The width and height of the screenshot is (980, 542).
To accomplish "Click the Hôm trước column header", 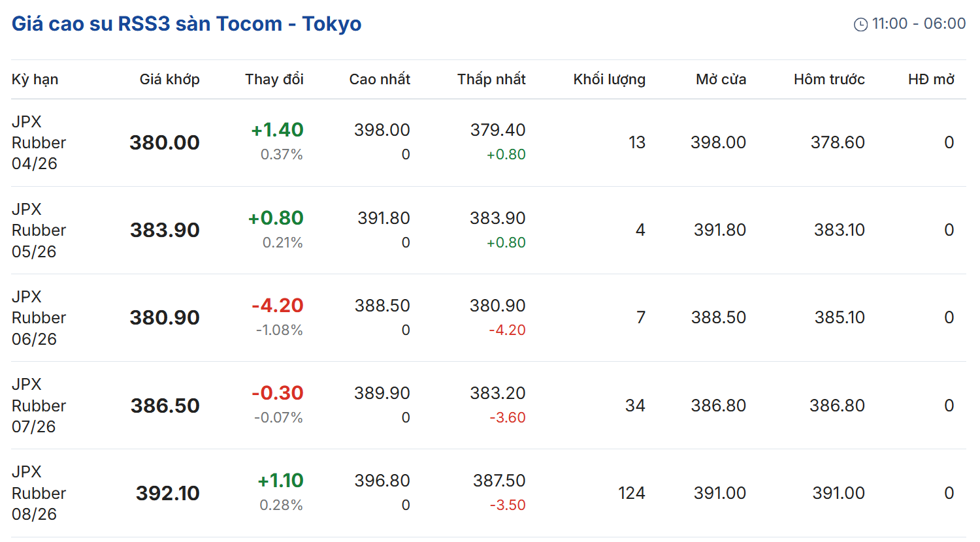I will coord(828,79).
